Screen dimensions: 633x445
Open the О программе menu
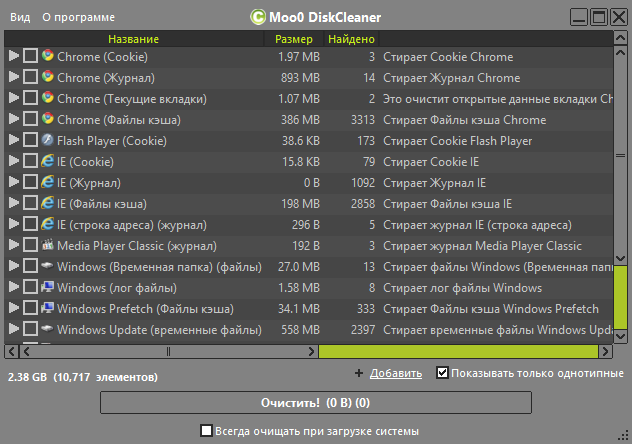(x=78, y=17)
